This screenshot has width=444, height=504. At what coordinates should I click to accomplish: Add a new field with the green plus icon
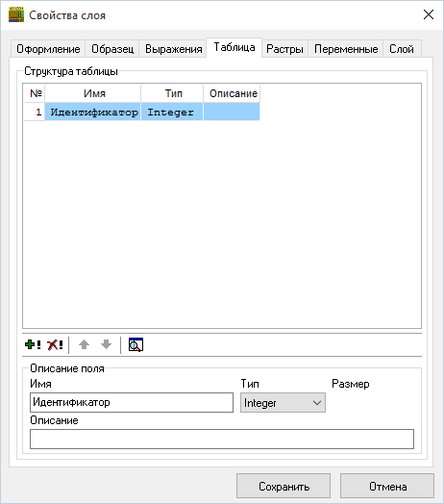point(33,345)
